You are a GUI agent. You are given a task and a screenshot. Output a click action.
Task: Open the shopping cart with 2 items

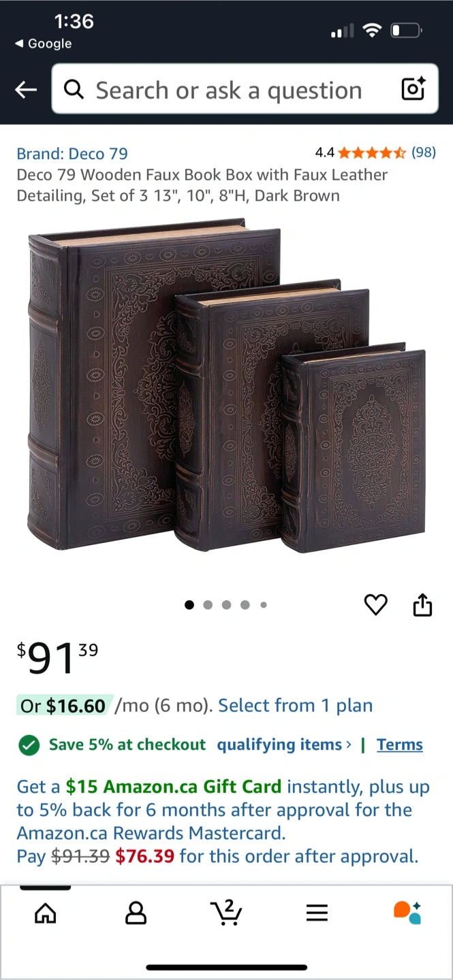(x=226, y=913)
